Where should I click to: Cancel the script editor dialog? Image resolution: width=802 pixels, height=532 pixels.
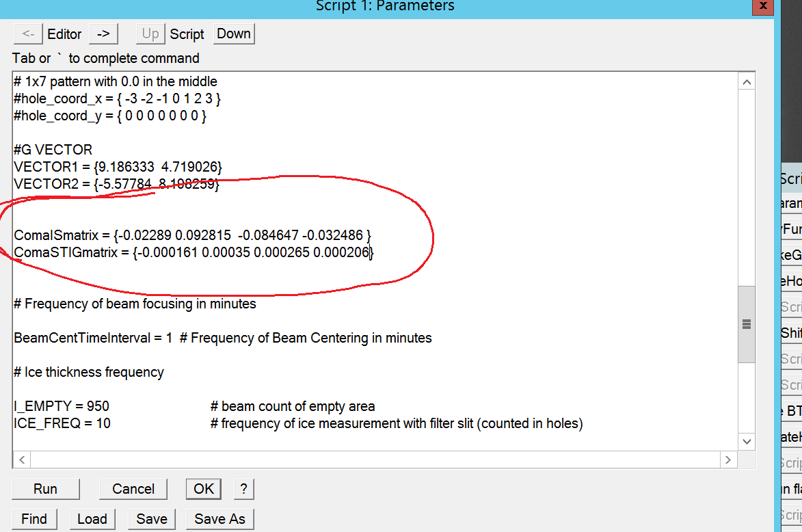(x=133, y=489)
